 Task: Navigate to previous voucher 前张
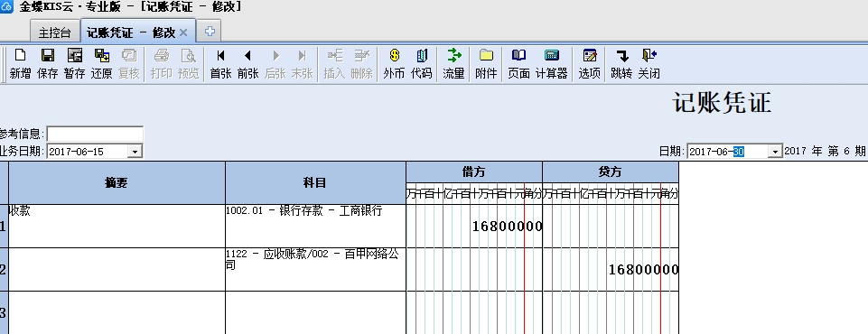click(x=248, y=63)
